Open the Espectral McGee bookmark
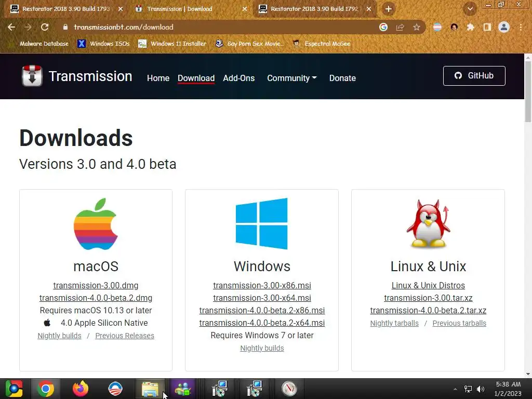Viewport: 532px width, 399px height. point(322,44)
